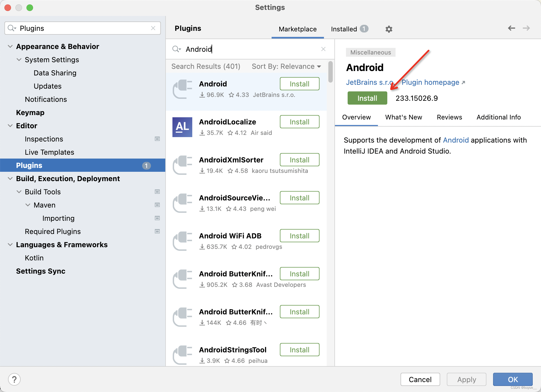Click the plugin list vertical scrollbar

coord(331,72)
